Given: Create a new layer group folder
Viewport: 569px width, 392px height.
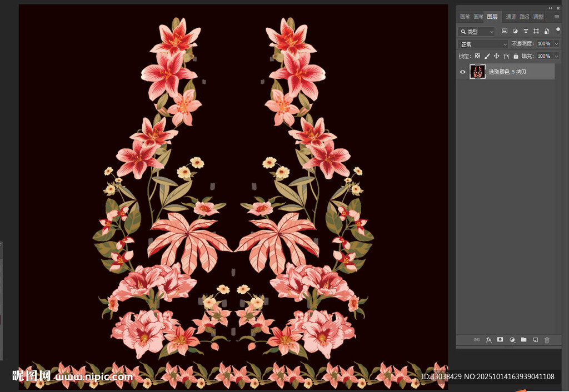Looking at the screenshot, I should (x=523, y=339).
